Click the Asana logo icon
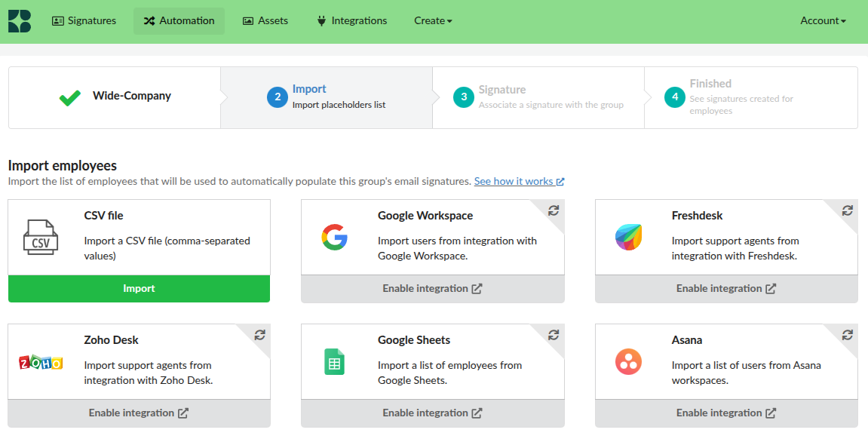 point(629,362)
